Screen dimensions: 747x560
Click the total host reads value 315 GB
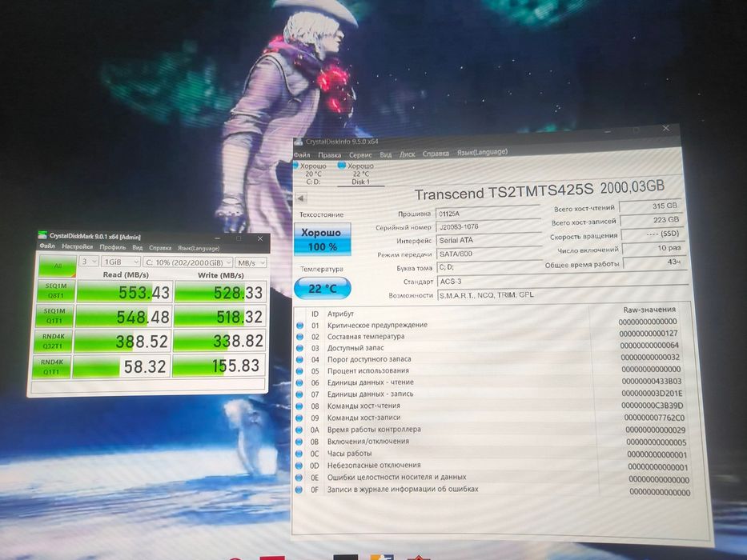[x=650, y=206]
